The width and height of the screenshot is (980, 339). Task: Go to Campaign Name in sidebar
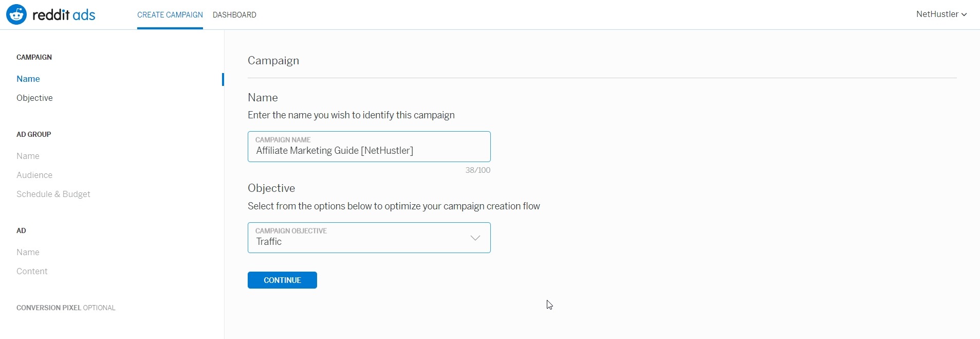(x=28, y=79)
